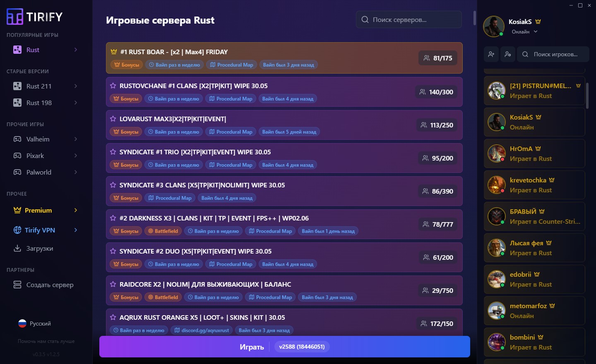This screenshot has width=596, height=364.
Task: Click the server list scrollbar
Action: (475, 18)
